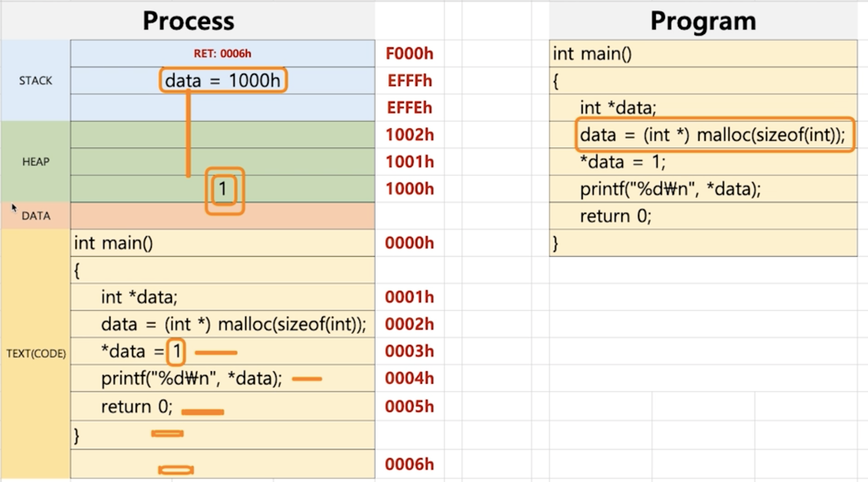The width and height of the screenshot is (868, 482).
Task: Select the 'RET: 0006h' stack cell
Action: pos(222,53)
